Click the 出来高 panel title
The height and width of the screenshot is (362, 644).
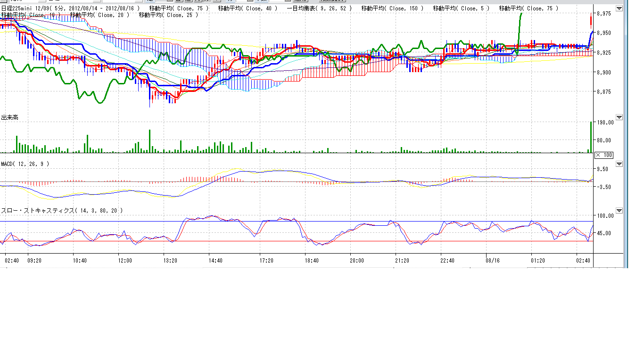(x=10, y=117)
